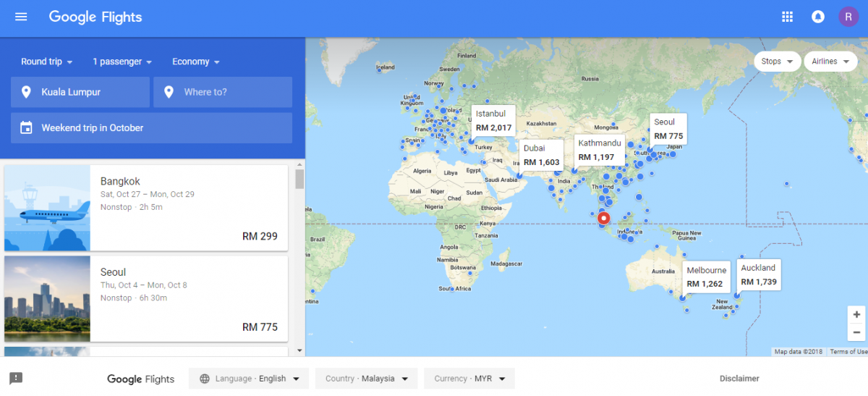Viewport: 868px width, 396px height.
Task: Click the Bangkok dates Sat, Oct 27 text
Action: point(148,194)
